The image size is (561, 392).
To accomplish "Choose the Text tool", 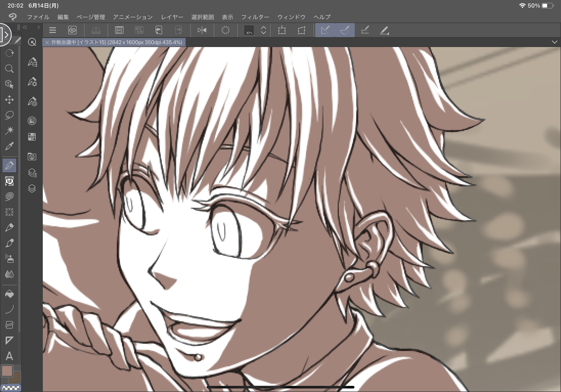I will pos(9,356).
